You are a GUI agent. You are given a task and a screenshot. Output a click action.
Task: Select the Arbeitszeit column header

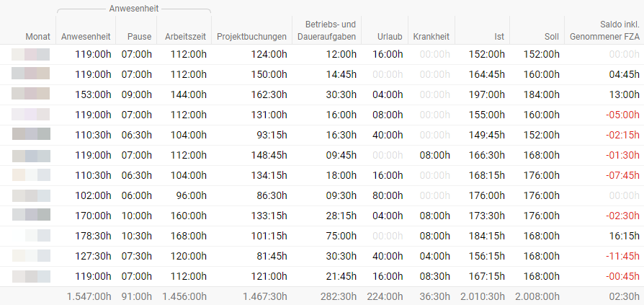(185, 37)
